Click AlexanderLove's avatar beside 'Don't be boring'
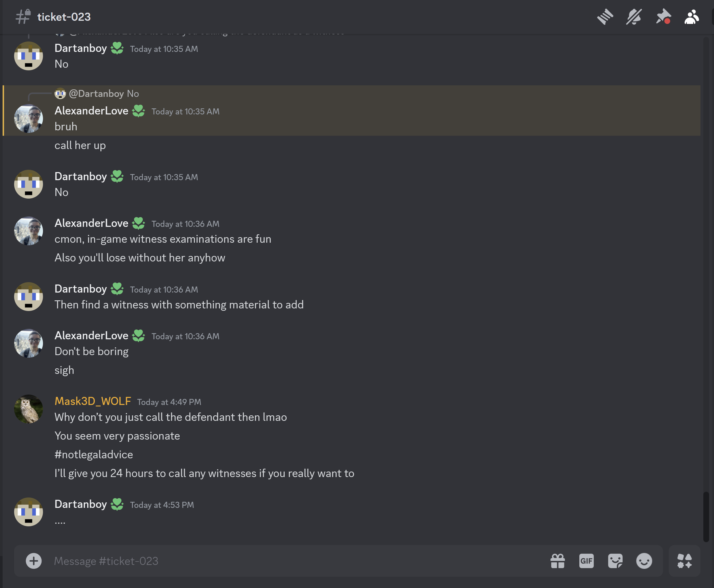714x588 pixels. [29, 343]
